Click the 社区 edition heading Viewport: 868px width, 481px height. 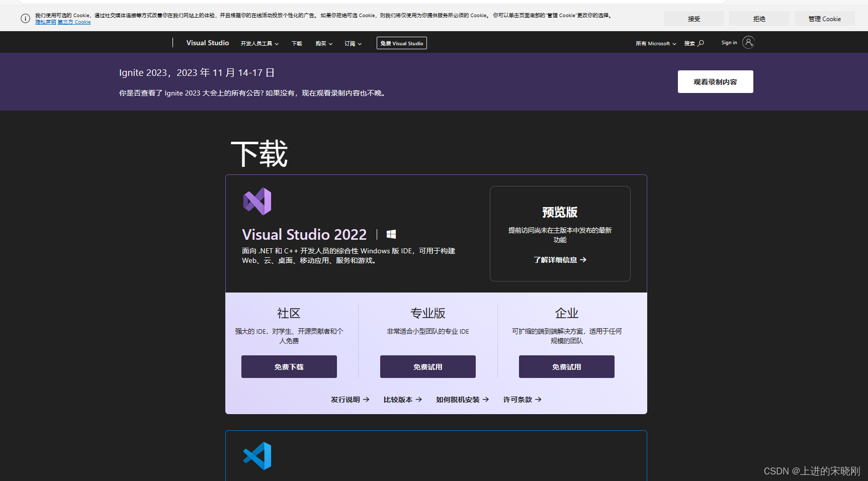pyautogui.click(x=289, y=313)
